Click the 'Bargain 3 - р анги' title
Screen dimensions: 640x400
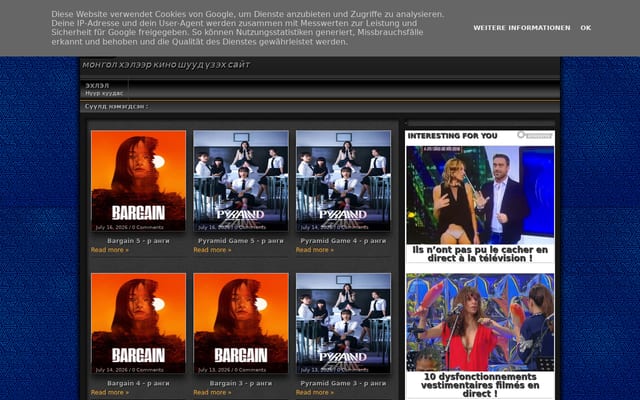pyautogui.click(x=241, y=383)
